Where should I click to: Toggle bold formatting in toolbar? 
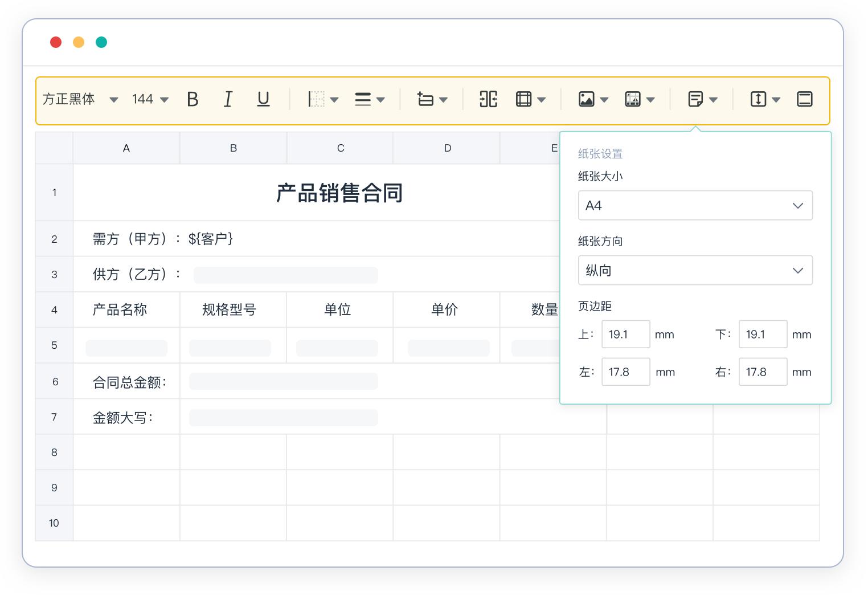(193, 99)
